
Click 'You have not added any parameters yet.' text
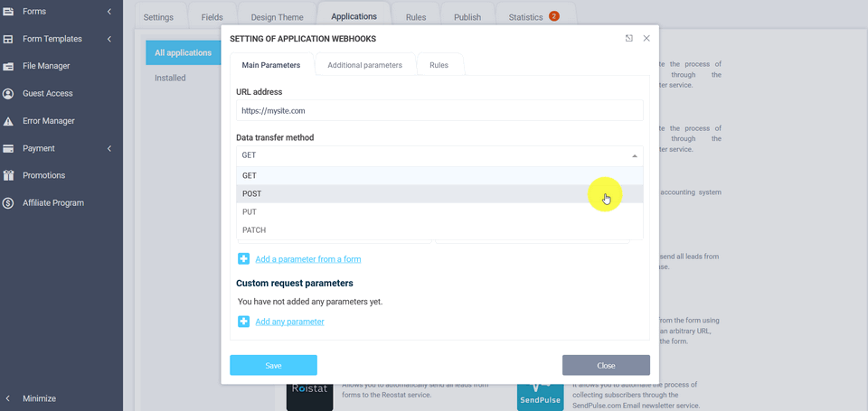[x=310, y=302]
